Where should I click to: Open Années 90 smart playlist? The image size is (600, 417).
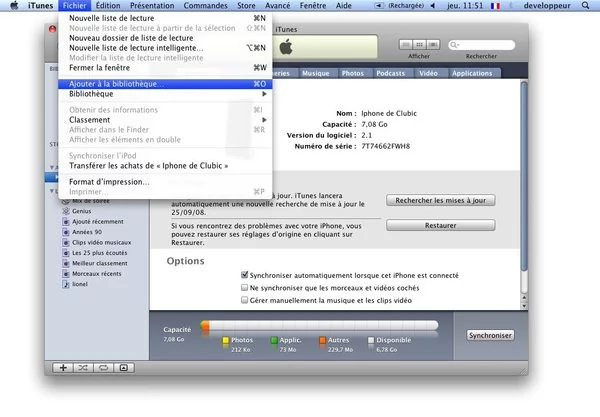[x=87, y=232]
